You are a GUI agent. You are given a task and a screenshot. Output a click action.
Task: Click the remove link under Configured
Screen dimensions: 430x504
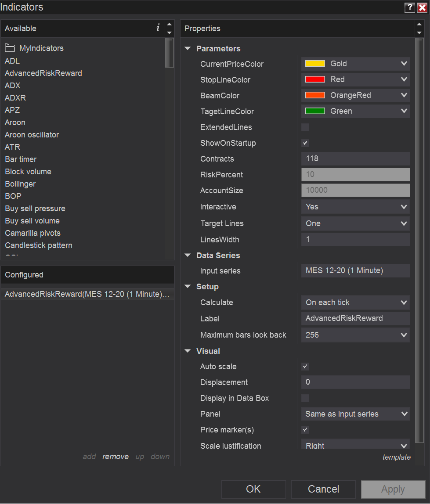coord(116,457)
